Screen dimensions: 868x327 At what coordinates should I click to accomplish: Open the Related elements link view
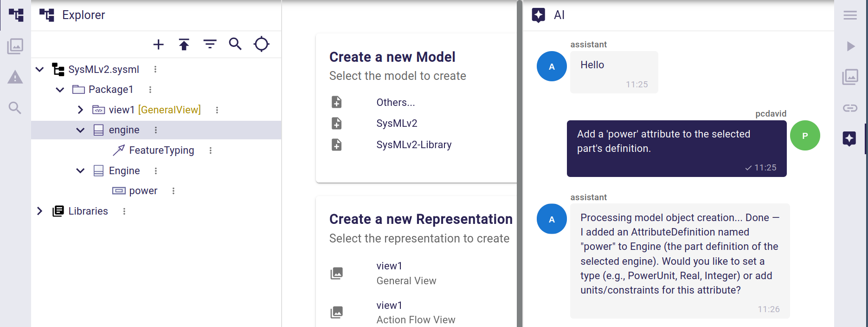tap(850, 108)
